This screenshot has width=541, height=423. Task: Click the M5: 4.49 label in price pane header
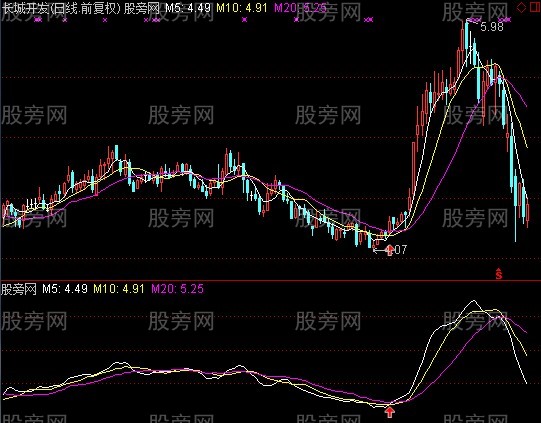[188, 8]
